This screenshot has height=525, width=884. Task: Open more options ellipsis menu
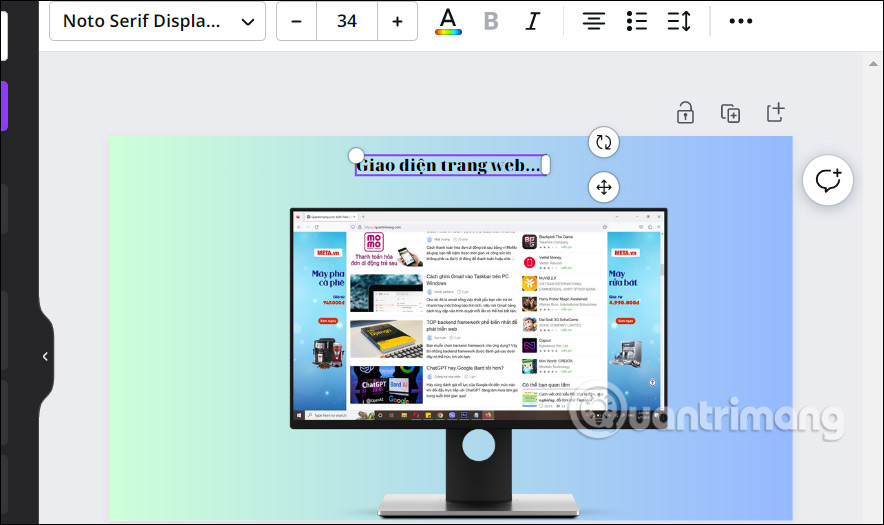click(740, 21)
